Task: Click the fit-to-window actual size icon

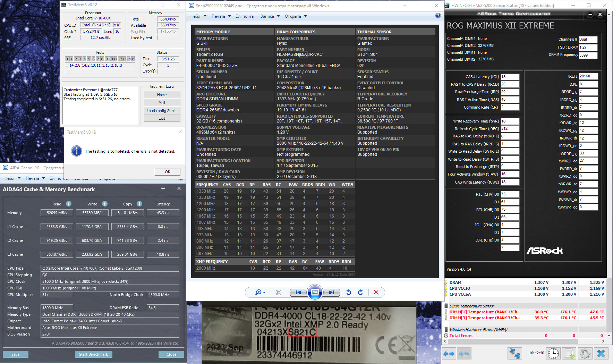Action: (279, 292)
